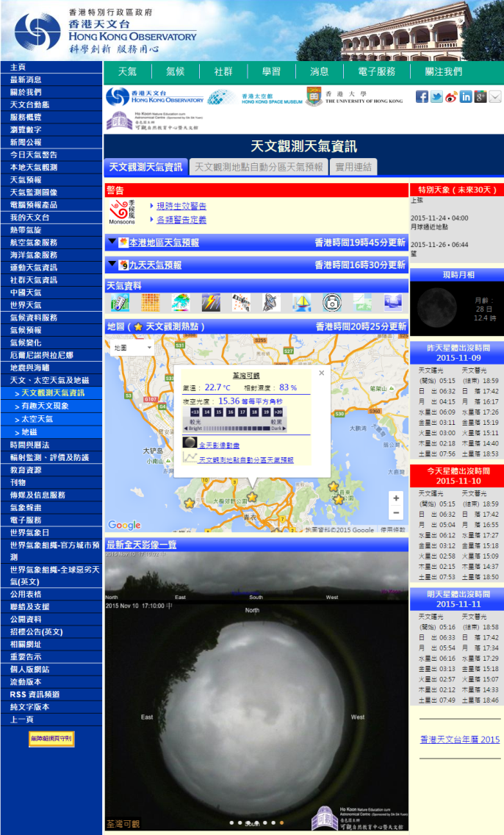The height and width of the screenshot is (835, 504).
Task: Open 各類警告定義 link
Action: (x=181, y=219)
